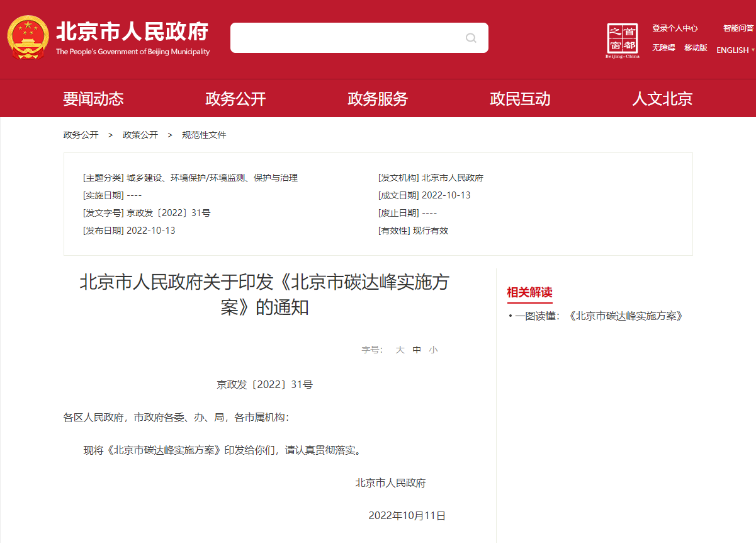Click the search magnifier icon

click(471, 38)
